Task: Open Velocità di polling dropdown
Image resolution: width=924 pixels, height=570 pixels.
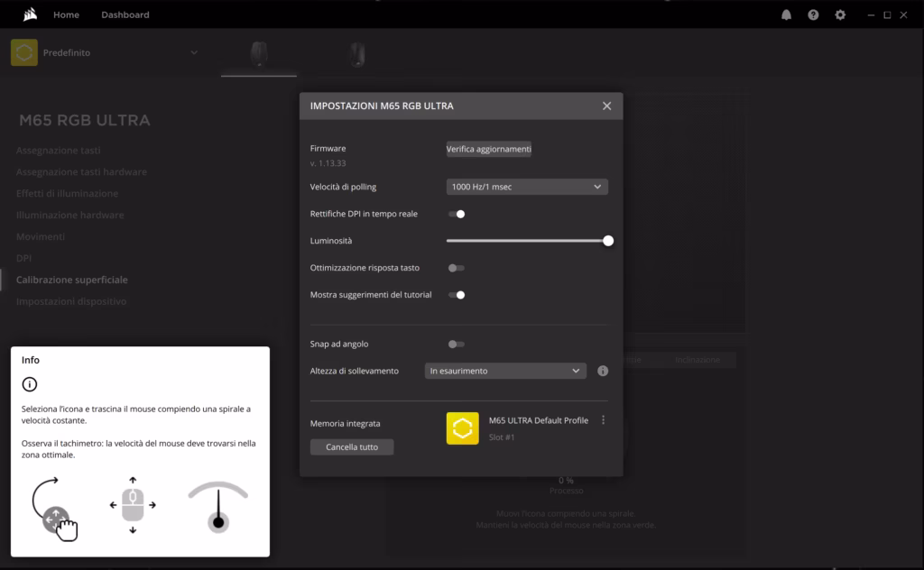Action: pyautogui.click(x=527, y=187)
